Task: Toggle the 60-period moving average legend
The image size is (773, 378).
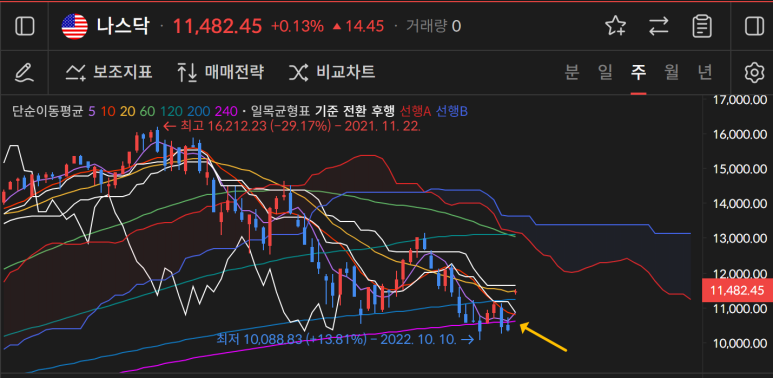Action: coord(147,111)
